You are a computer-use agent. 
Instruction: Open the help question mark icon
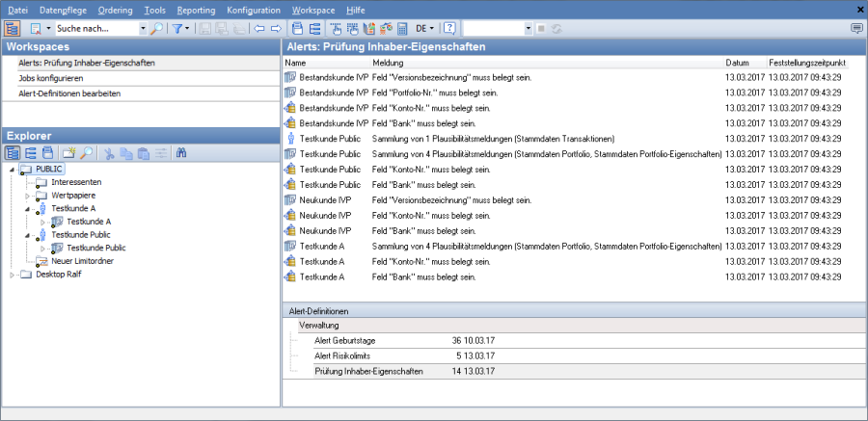pyautogui.click(x=449, y=29)
